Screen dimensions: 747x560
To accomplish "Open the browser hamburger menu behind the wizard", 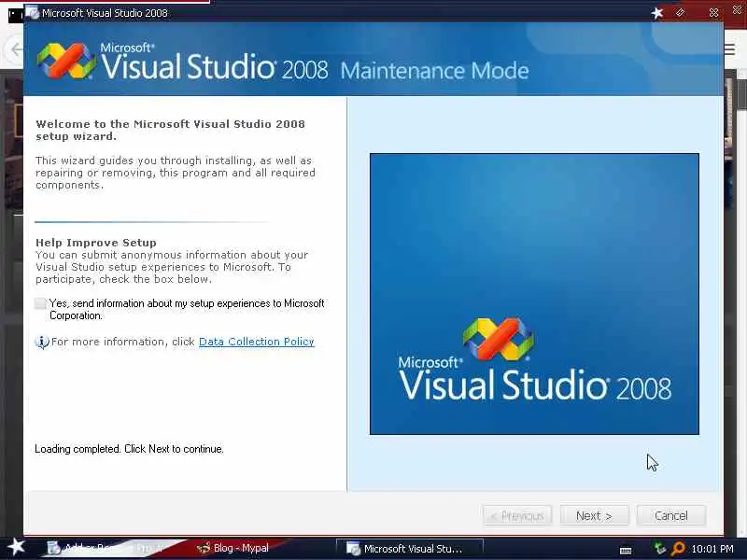I will [729, 49].
